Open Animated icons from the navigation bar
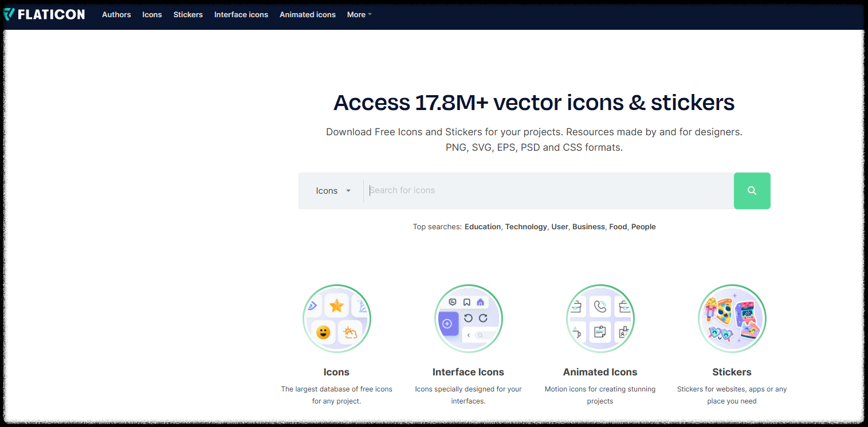The height and width of the screenshot is (427, 868). (x=308, y=14)
